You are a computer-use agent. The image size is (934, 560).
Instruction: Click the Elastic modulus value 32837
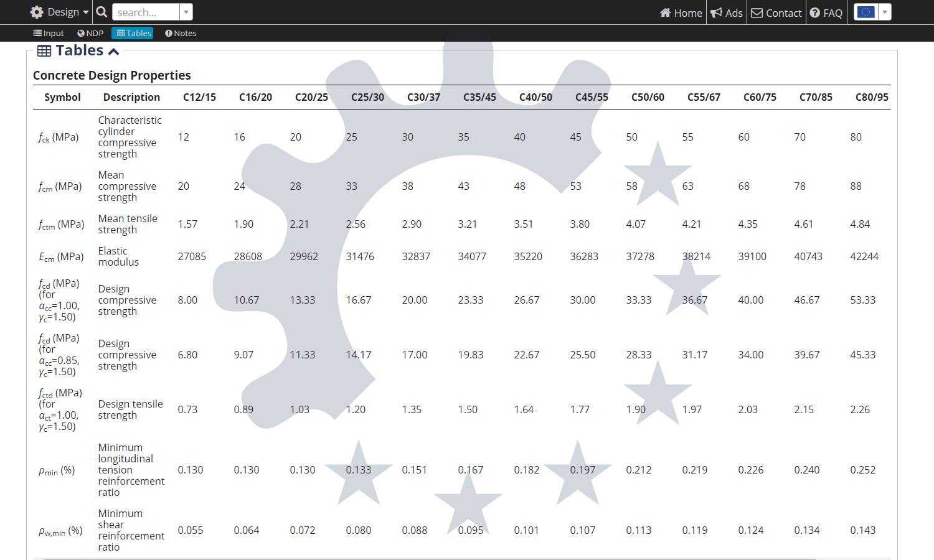tap(416, 256)
